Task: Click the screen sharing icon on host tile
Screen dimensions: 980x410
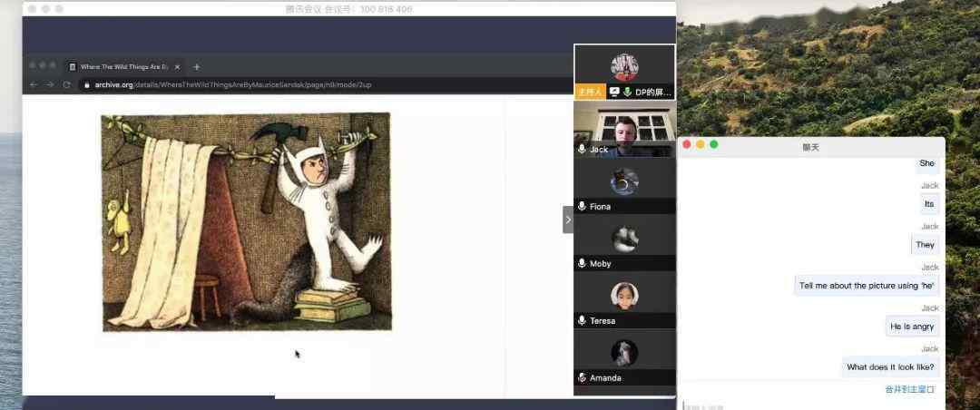Action: click(614, 92)
